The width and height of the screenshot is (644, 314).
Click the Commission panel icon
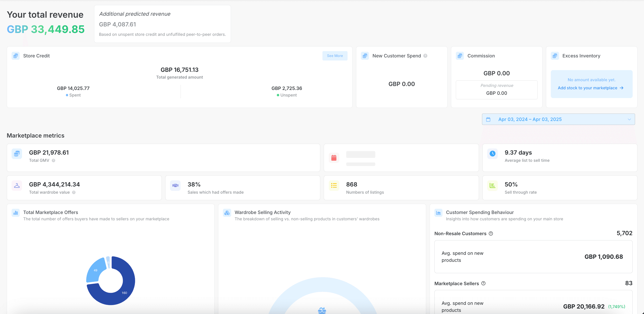tap(460, 56)
